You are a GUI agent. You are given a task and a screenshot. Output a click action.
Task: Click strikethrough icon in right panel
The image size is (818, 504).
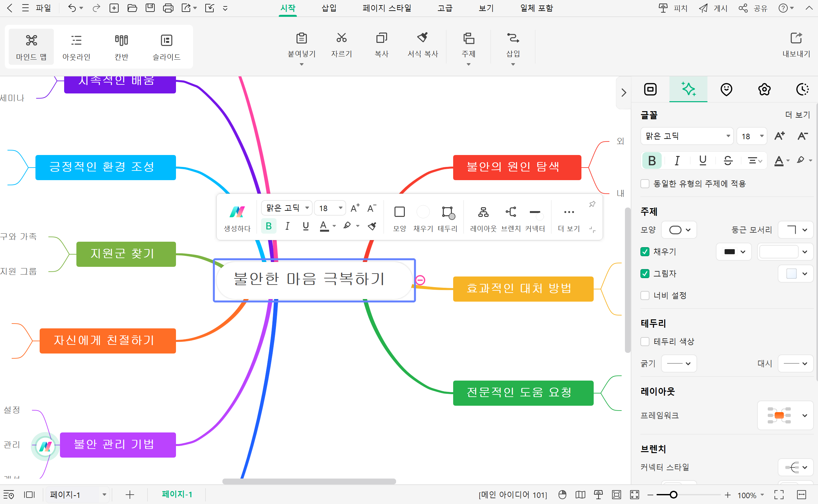pyautogui.click(x=728, y=161)
